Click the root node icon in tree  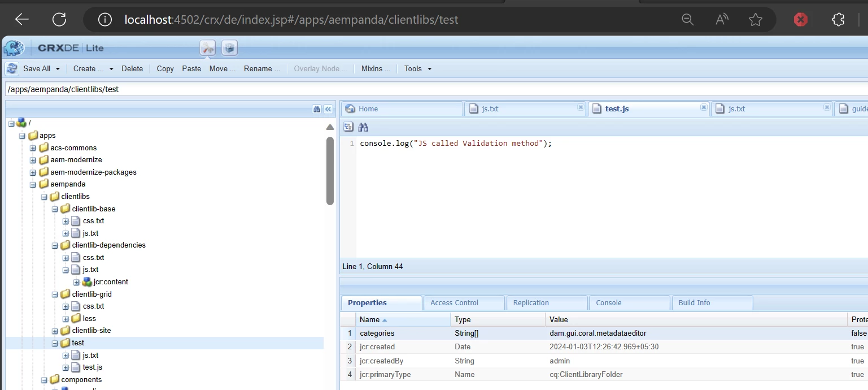[x=22, y=123]
